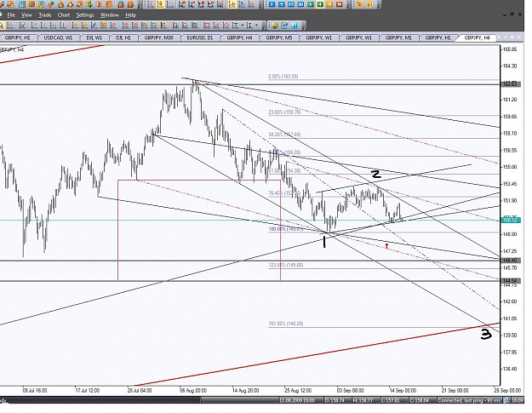Click the orange padlock icon in top toolbar
Viewport: 532px width, 413px height.
coord(121,4)
